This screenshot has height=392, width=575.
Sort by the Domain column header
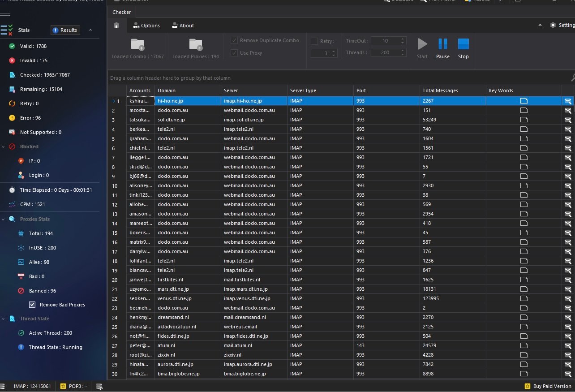(x=188, y=90)
